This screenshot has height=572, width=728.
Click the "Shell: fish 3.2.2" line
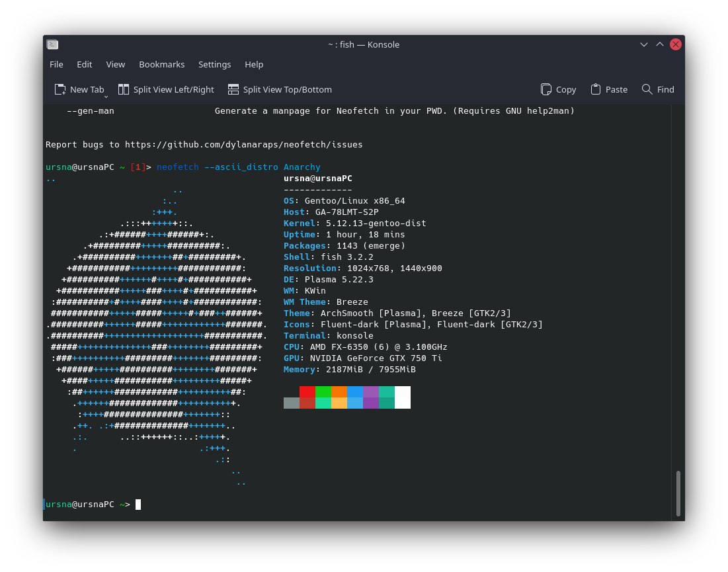tap(329, 257)
